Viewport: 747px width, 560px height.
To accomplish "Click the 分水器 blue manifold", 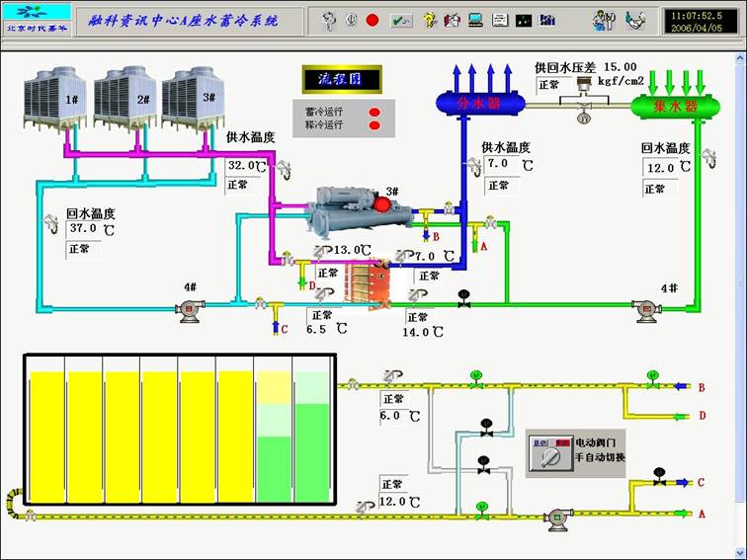I will click(466, 103).
